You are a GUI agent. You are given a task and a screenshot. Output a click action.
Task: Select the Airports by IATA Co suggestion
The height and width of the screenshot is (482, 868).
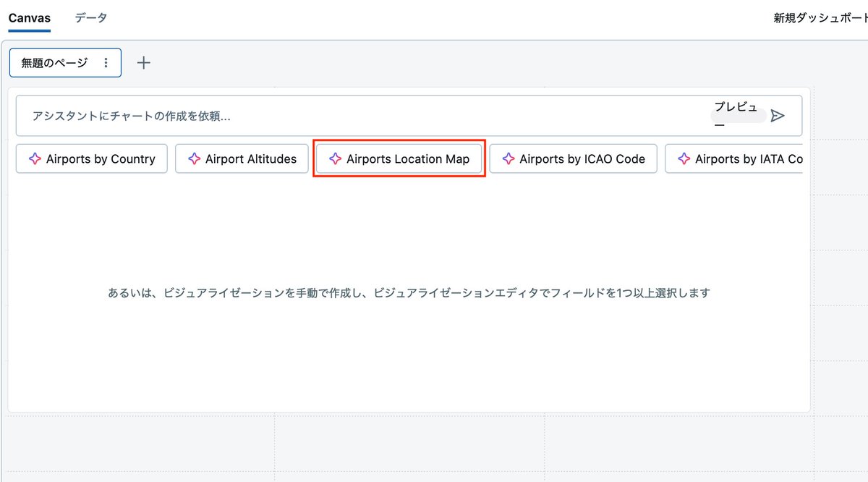[x=738, y=158]
